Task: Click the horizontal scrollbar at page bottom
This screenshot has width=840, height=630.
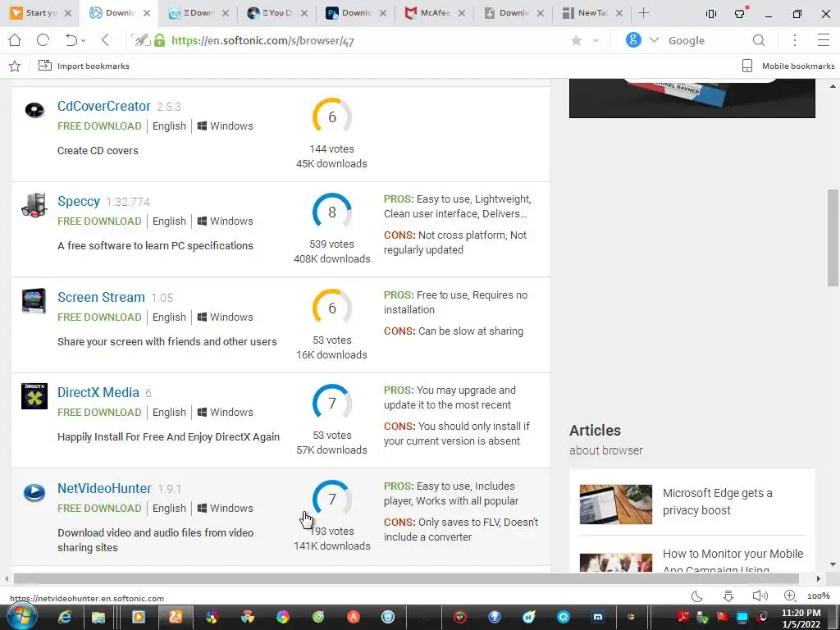Action: click(x=406, y=578)
